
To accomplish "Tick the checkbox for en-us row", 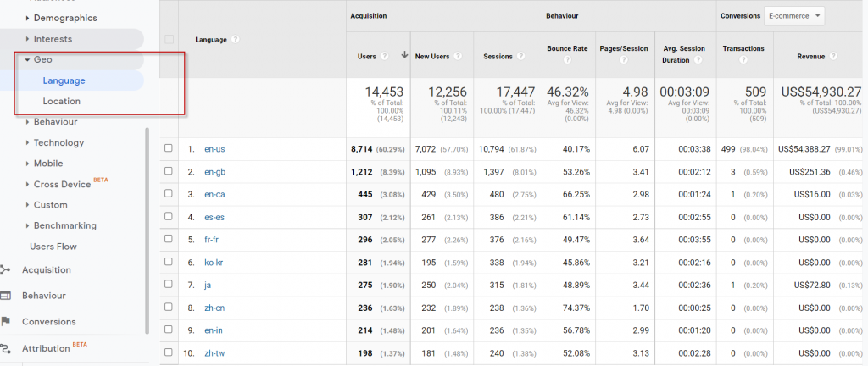I will 169,148.
